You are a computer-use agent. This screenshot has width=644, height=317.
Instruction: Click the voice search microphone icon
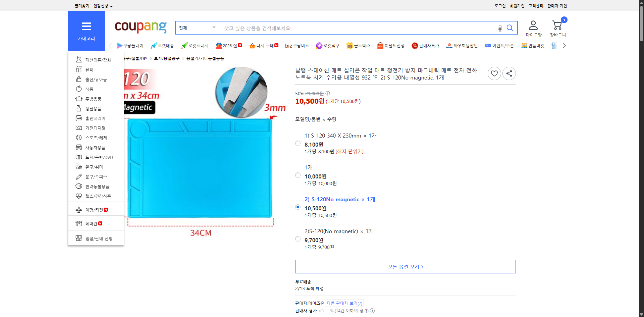pyautogui.click(x=499, y=28)
